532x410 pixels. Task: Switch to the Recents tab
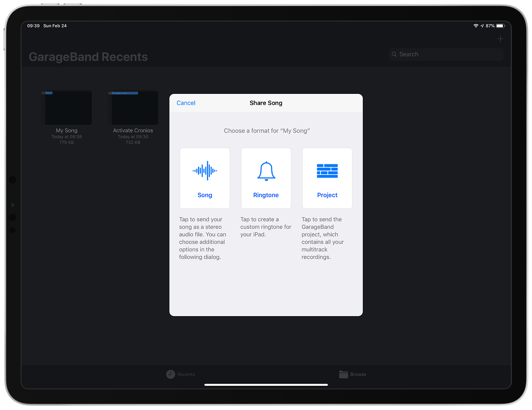click(x=180, y=374)
